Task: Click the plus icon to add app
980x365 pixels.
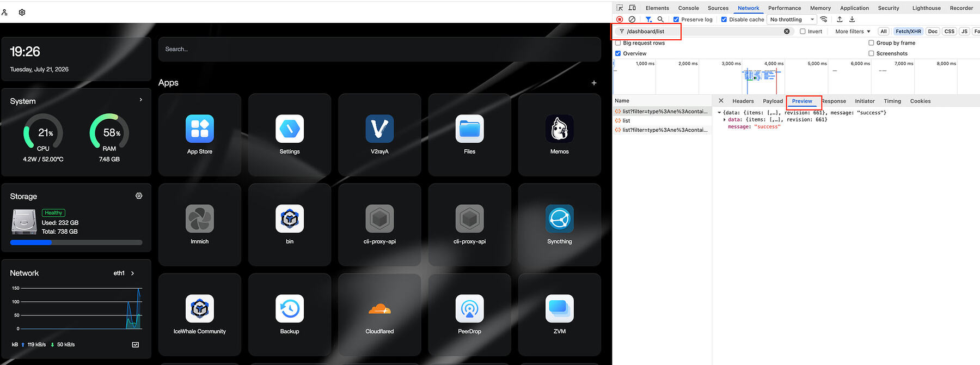Action: click(594, 83)
